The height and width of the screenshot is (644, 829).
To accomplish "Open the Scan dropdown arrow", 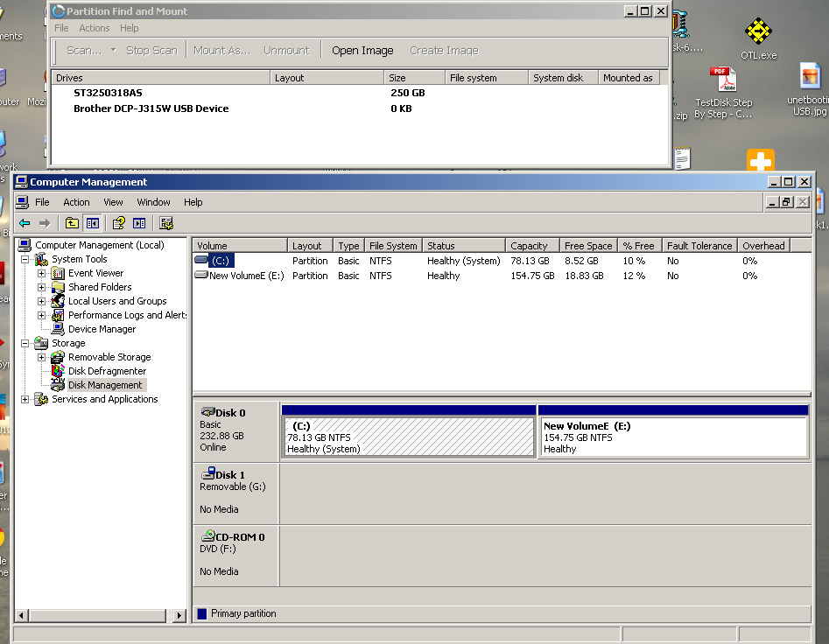I will [x=113, y=50].
